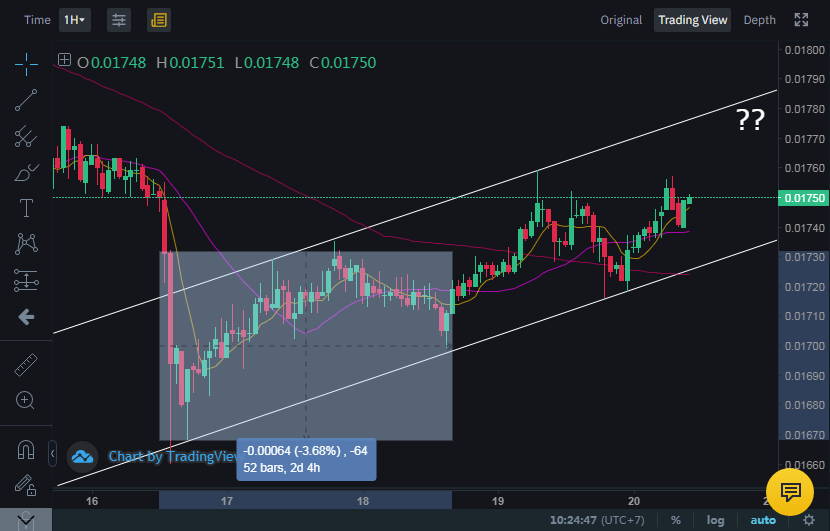830x531 pixels.
Task: Click date 19 on time axis
Action: (498, 501)
